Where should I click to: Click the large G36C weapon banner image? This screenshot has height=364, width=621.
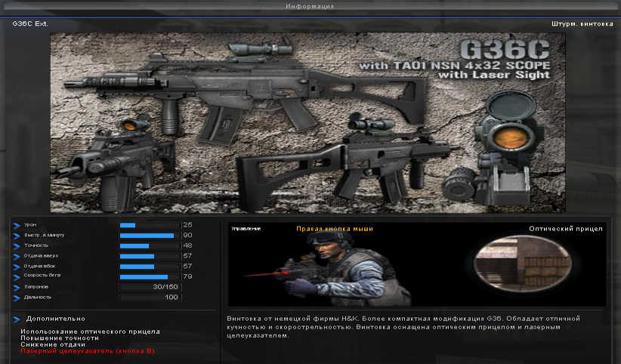307,123
